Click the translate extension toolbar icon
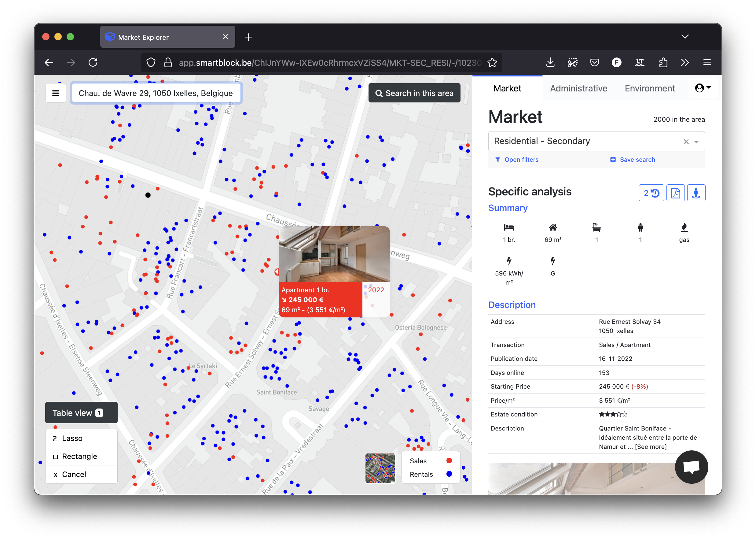756x540 pixels. click(x=639, y=62)
